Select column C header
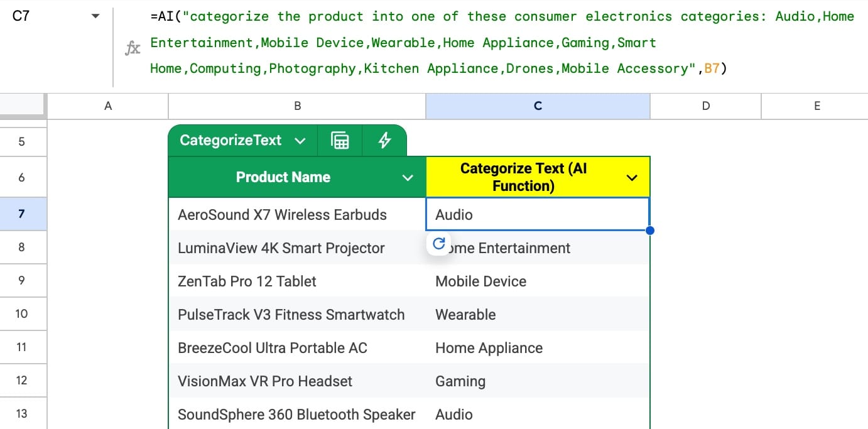Screen dimensions: 868x429 click(538, 106)
